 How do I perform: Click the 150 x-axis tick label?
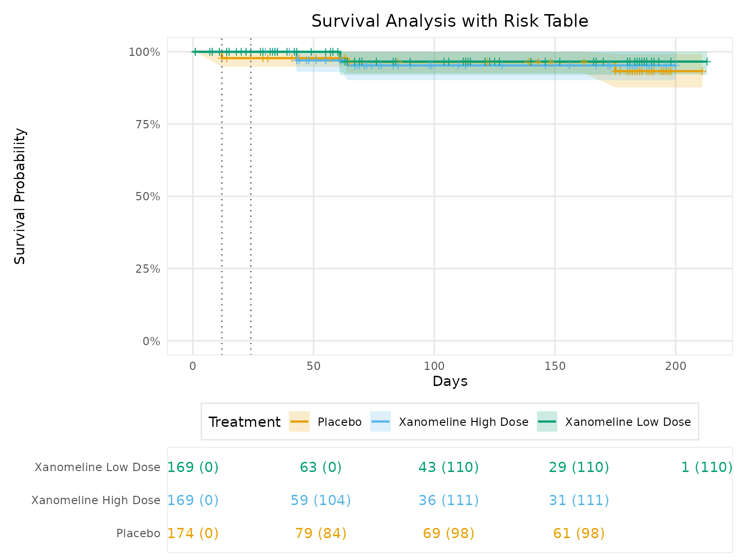click(555, 366)
